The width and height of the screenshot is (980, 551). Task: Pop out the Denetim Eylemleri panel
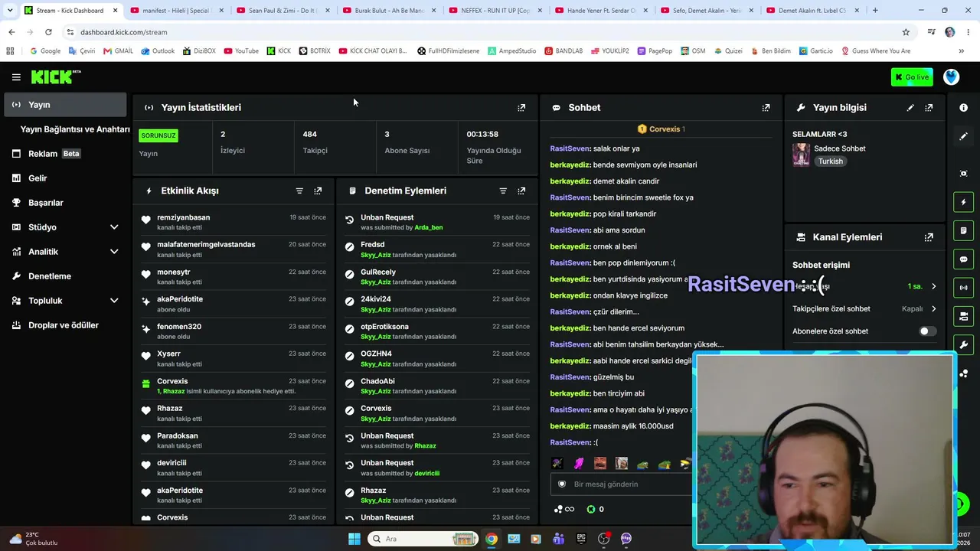tap(521, 191)
